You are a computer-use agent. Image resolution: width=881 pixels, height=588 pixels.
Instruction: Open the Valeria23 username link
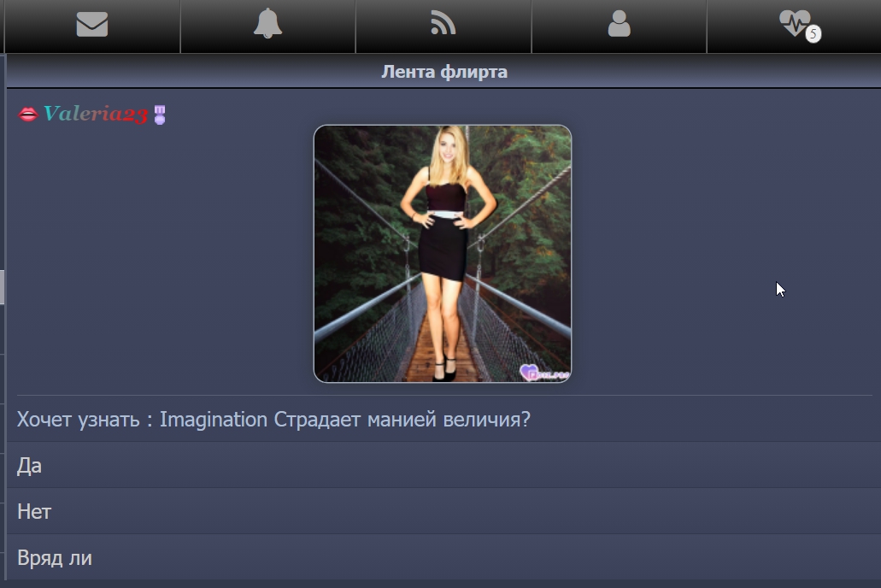click(x=95, y=115)
